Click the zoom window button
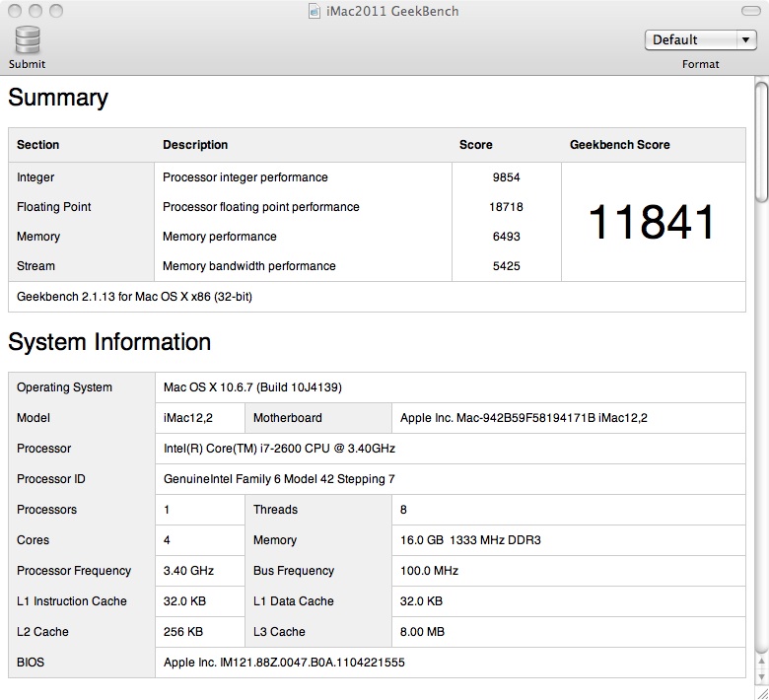Image resolution: width=769 pixels, height=700 pixels. [x=56, y=11]
